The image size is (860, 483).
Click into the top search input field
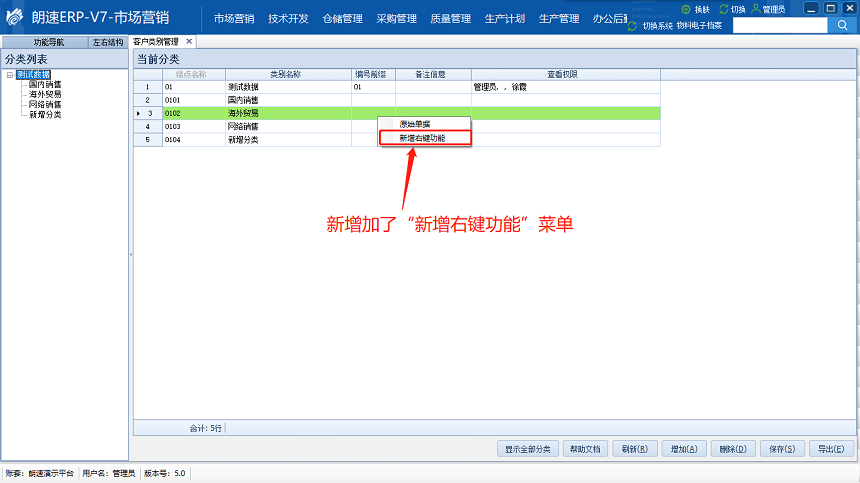tap(778, 25)
